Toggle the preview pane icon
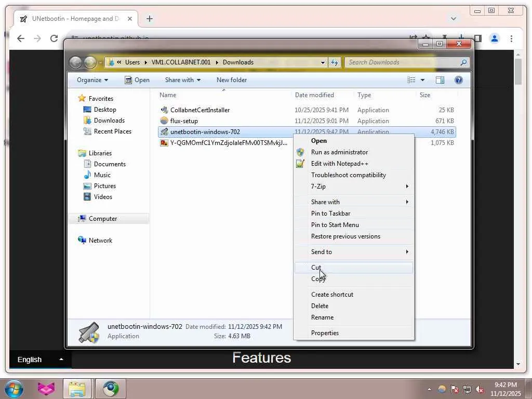The image size is (532, 399). coord(440,80)
